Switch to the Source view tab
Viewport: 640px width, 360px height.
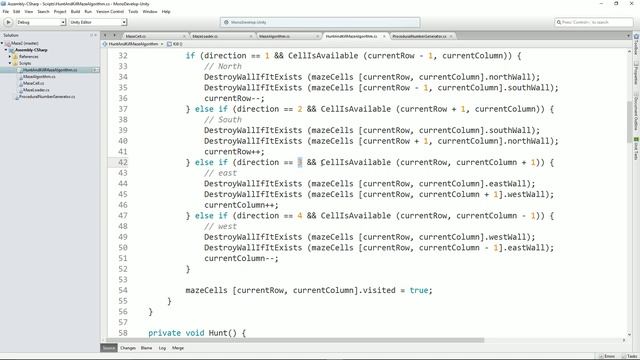point(109,348)
